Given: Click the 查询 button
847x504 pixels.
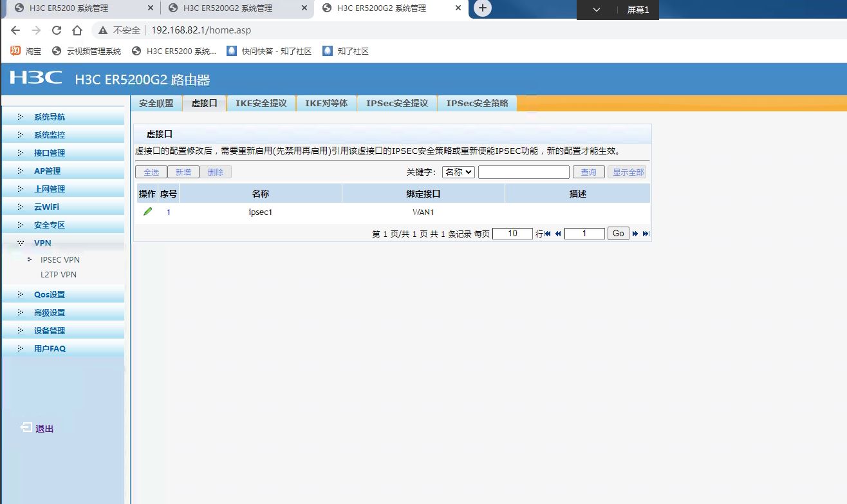Looking at the screenshot, I should pos(589,172).
